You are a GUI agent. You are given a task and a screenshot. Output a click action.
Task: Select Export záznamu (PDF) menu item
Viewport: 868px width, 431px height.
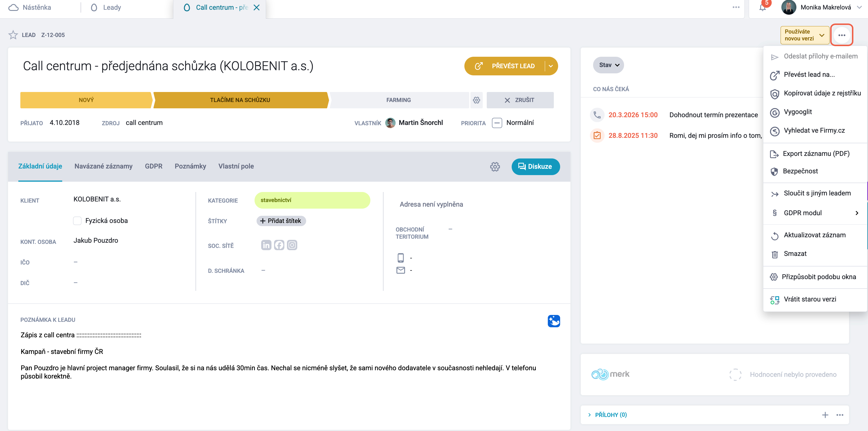click(x=816, y=154)
